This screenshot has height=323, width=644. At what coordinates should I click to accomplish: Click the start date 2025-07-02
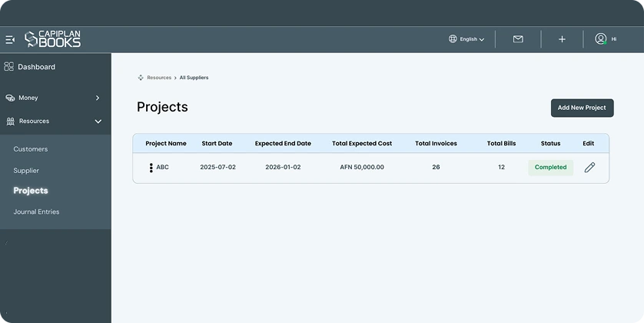(217, 167)
